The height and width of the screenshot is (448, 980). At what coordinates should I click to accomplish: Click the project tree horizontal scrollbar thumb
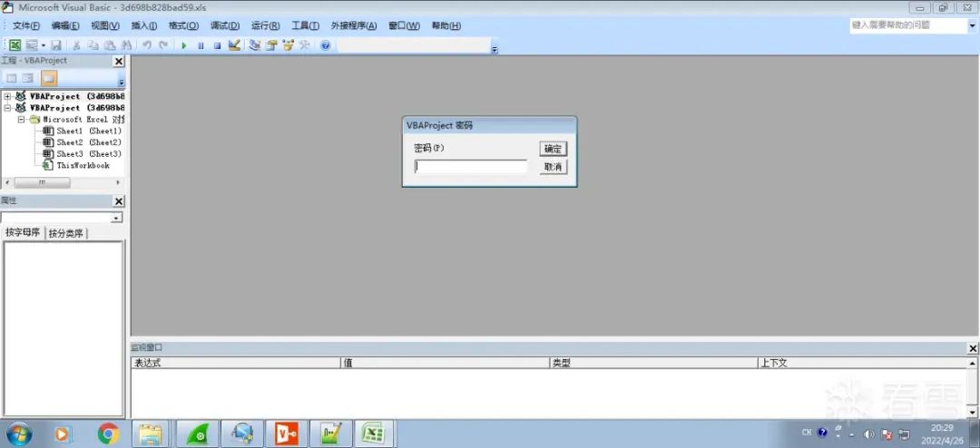tap(42, 182)
